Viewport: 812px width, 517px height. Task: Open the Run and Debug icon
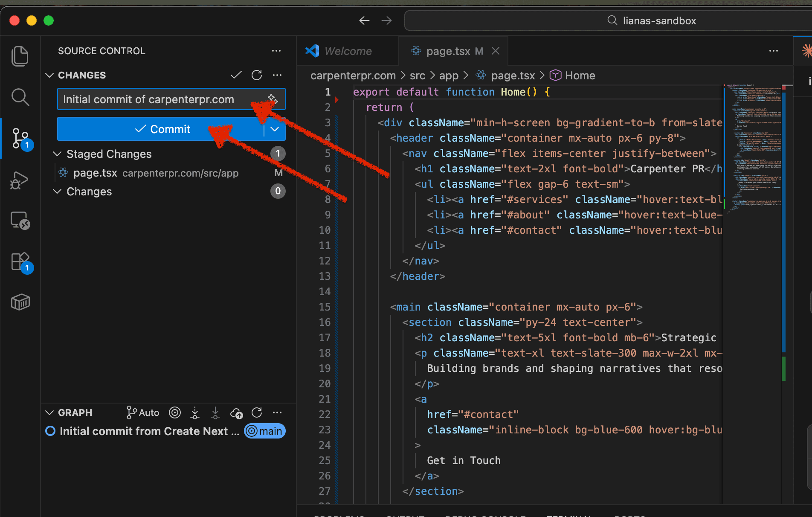pyautogui.click(x=20, y=180)
